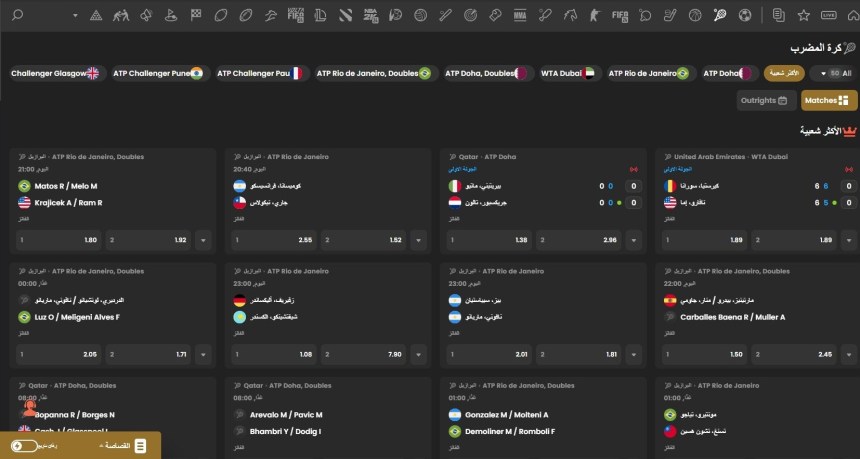Open the LIVE events icon
The image size is (860, 459).
pos(829,15)
